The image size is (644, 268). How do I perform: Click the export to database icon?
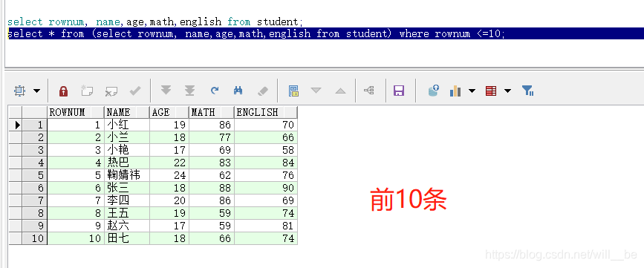pos(433,91)
